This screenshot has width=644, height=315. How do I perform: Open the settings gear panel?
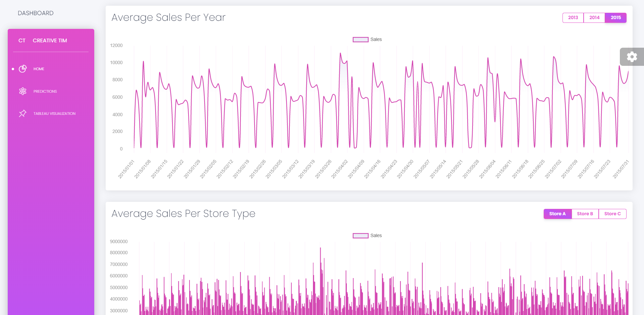632,57
